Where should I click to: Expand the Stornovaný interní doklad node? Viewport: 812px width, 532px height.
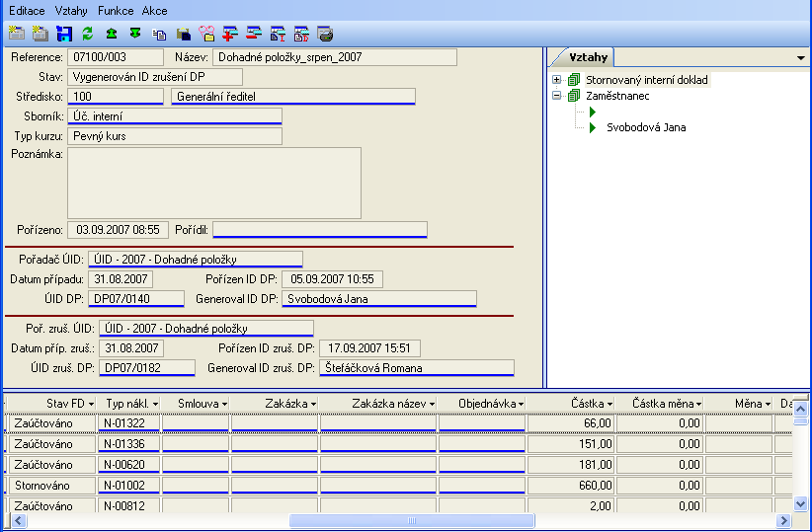pos(557,80)
